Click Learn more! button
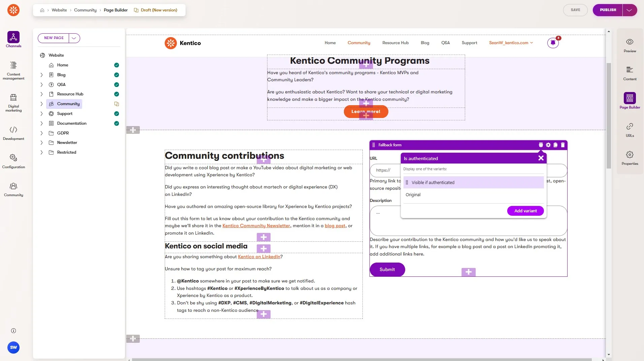The image size is (644, 361). pyautogui.click(x=366, y=112)
